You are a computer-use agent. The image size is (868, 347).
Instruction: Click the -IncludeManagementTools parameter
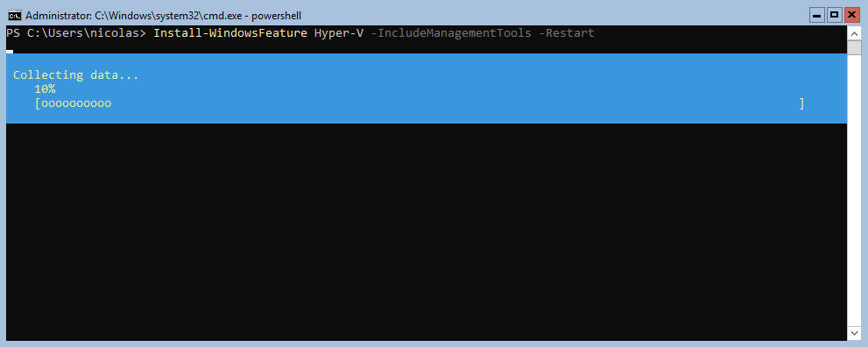[451, 33]
